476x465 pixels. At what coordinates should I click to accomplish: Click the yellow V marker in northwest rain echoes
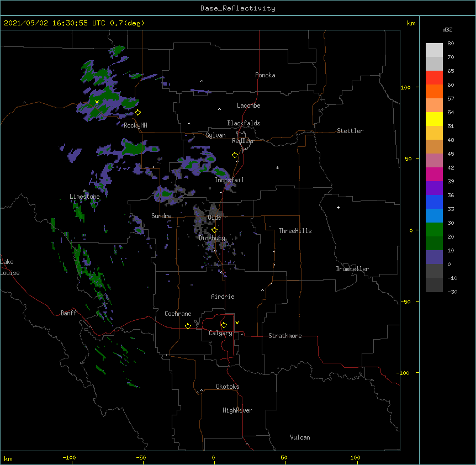pyautogui.click(x=97, y=102)
